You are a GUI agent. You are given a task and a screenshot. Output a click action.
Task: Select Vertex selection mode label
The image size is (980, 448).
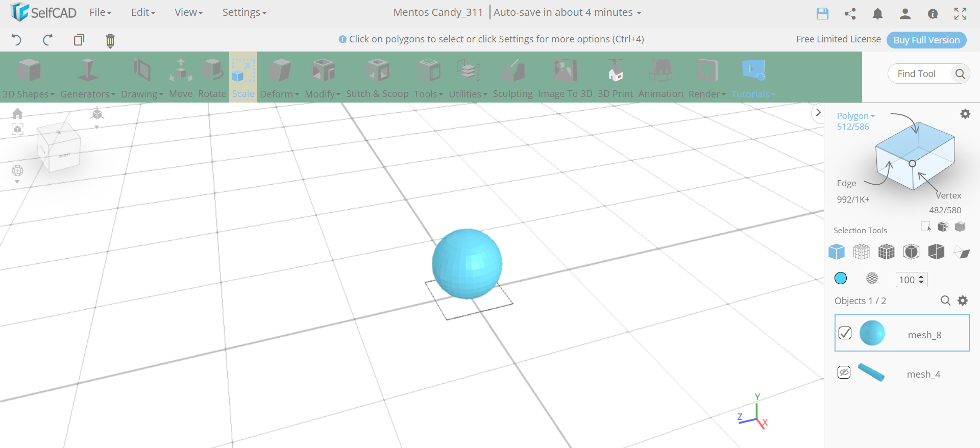(x=948, y=195)
